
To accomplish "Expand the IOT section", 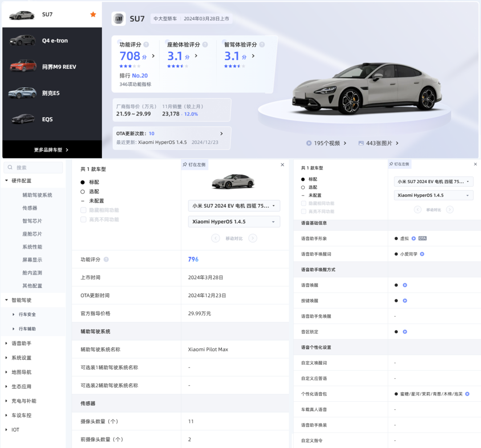I will click(6, 430).
